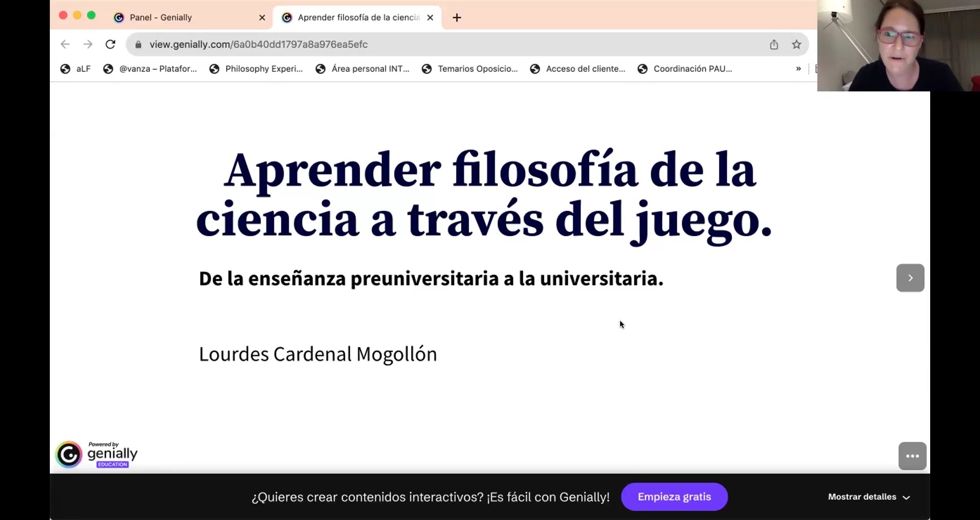Click author name Lourdes Cardenal Mogollón
This screenshot has width=980, height=520.
click(318, 354)
